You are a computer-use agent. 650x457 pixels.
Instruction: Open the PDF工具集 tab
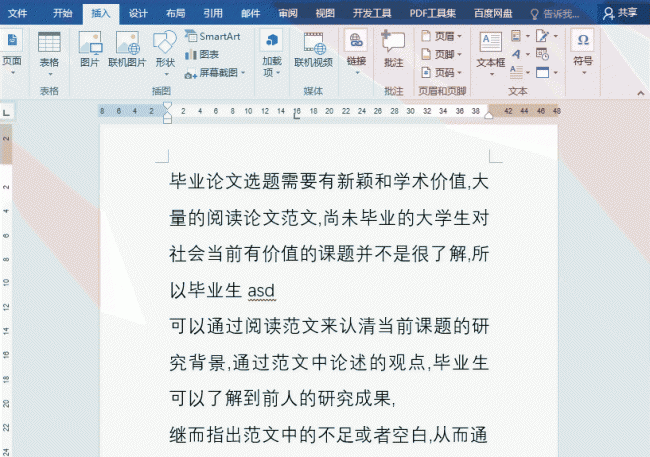pos(432,13)
